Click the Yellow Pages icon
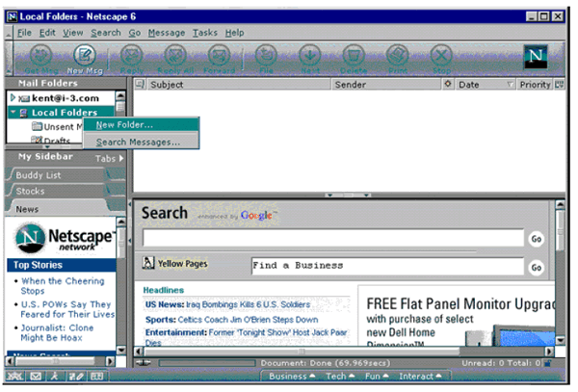The height and width of the screenshot is (392, 578). (x=148, y=263)
